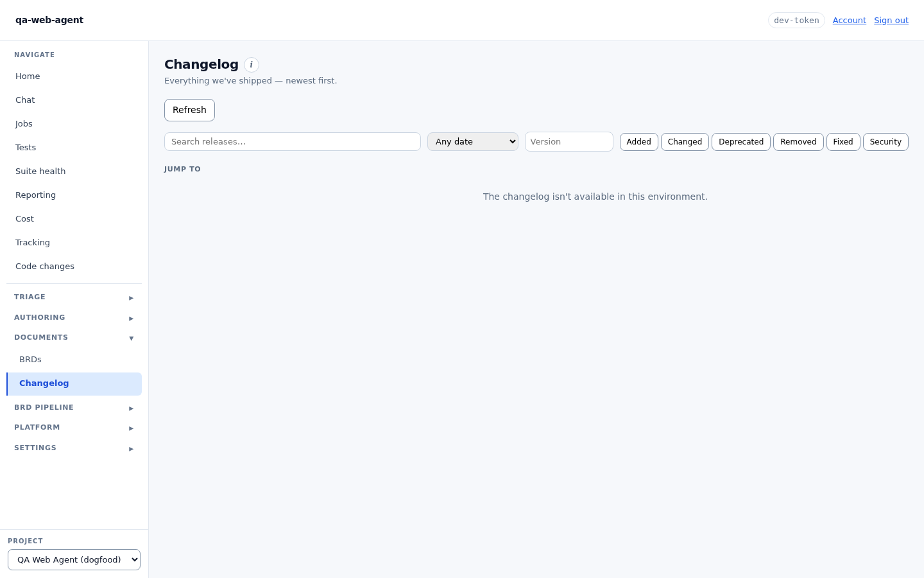Expand the Platform sidebar section

tap(74, 428)
